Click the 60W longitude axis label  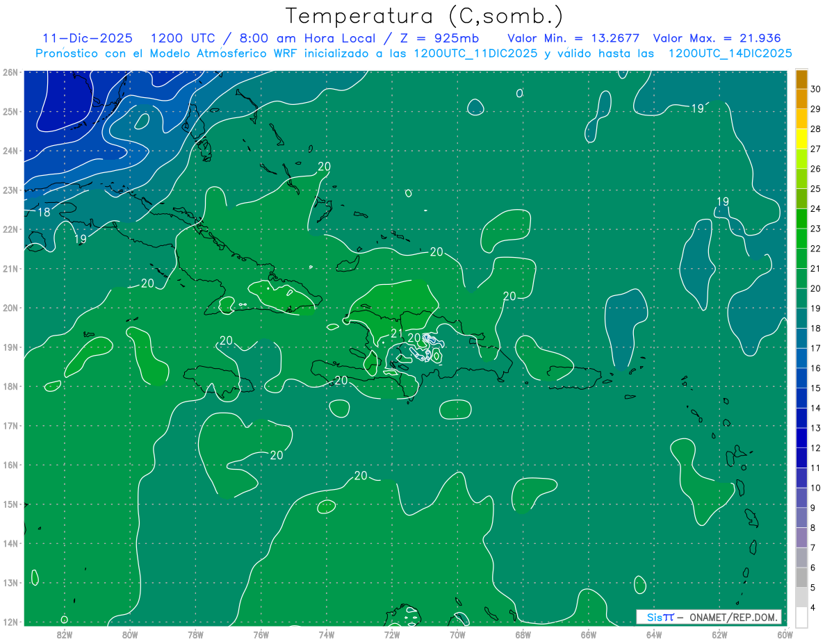785,634
